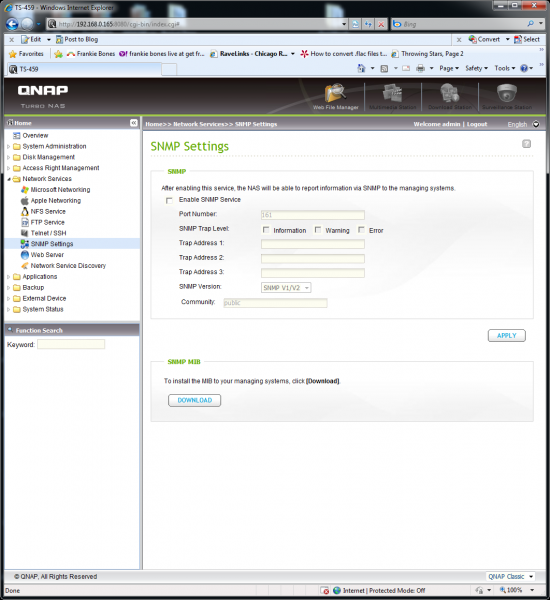Screen dimensions: 550x600
Task: Click the APPLY button
Action: tap(506, 336)
